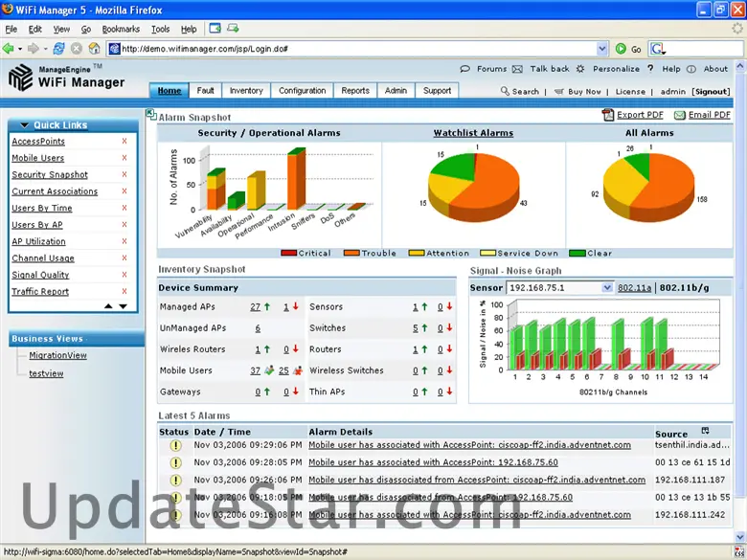This screenshot has width=747, height=560.
Task: Click the Trouble orange legend swatch
Action: (351, 253)
